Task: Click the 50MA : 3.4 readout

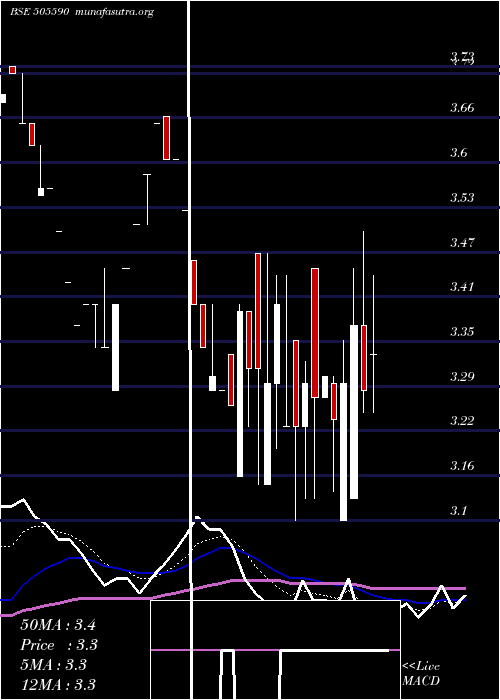Action: point(58,625)
